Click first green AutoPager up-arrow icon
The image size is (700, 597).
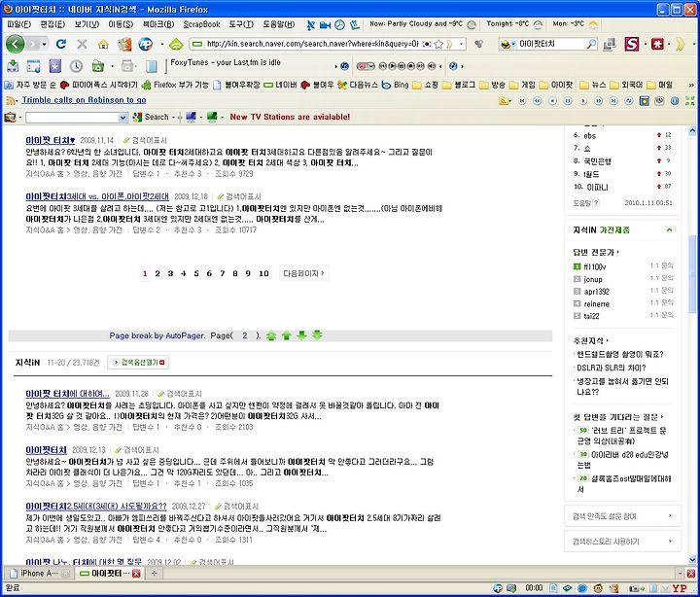pyautogui.click(x=271, y=335)
